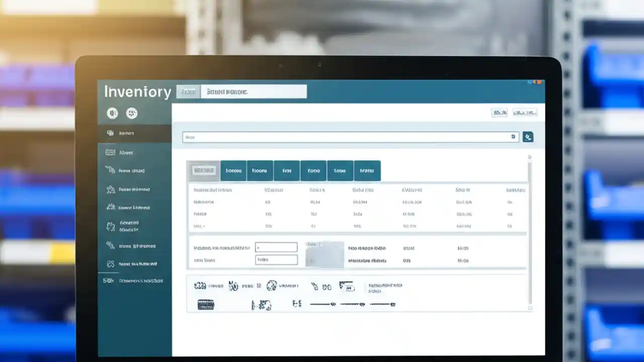Open the shipping icon in the bottom toolbar
The width and height of the screenshot is (644, 362).
(348, 287)
